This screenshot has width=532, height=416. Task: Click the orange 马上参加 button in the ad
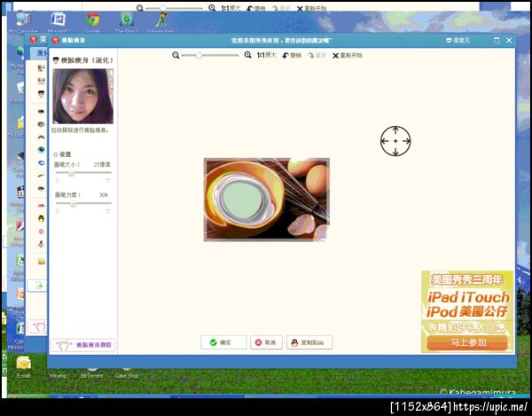click(x=467, y=342)
